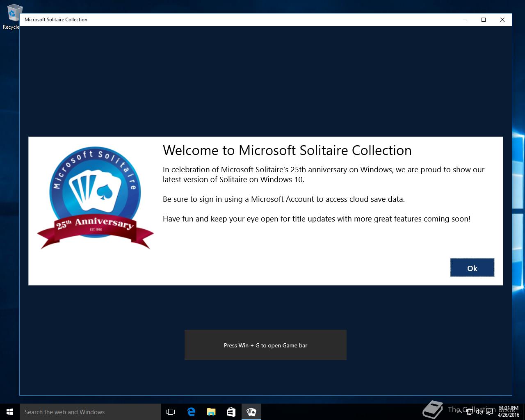The height and width of the screenshot is (420, 525).
Task: Open the volume control tray icon
Action: [479, 411]
